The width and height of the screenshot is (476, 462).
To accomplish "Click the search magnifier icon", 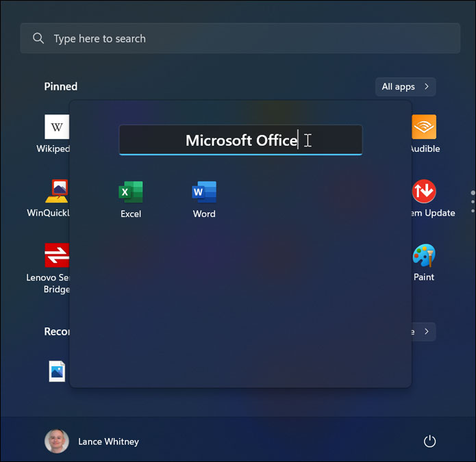I will 38,38.
